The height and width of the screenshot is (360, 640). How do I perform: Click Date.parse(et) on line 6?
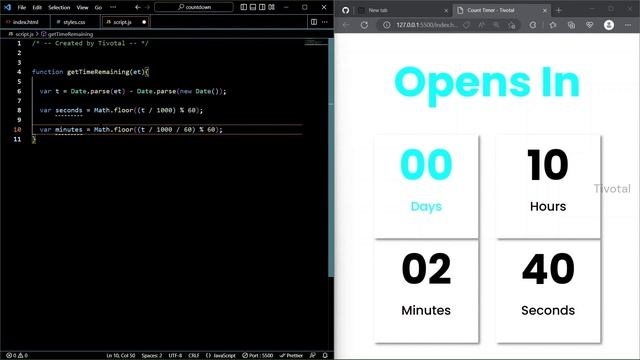click(98, 91)
